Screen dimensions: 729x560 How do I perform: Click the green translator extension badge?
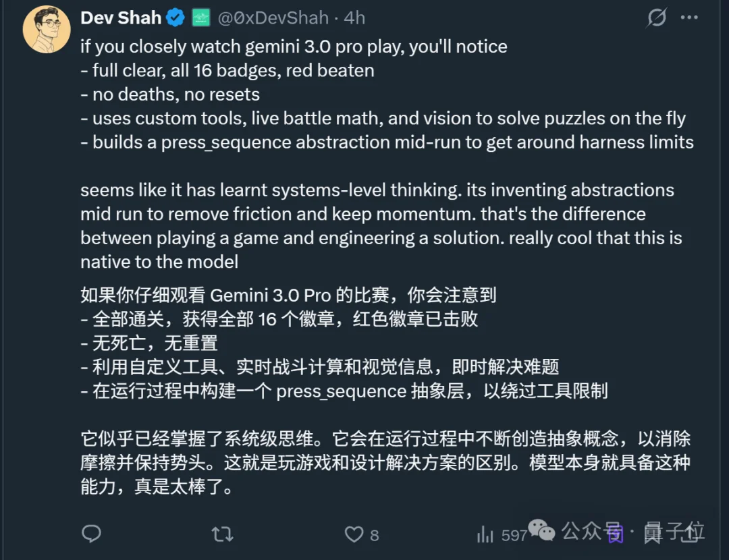tap(202, 18)
